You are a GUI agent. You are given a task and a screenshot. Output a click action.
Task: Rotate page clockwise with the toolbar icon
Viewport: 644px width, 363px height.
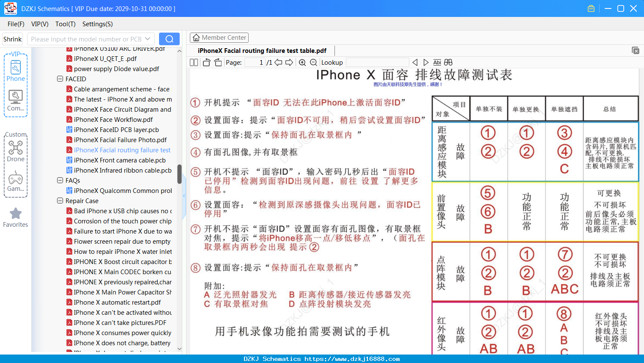coord(218,62)
